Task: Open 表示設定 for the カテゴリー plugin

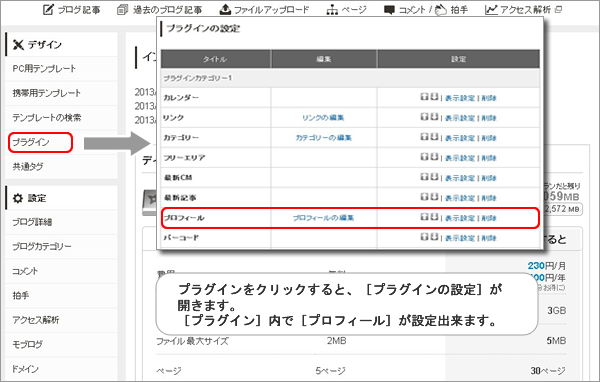Action: coord(460,138)
